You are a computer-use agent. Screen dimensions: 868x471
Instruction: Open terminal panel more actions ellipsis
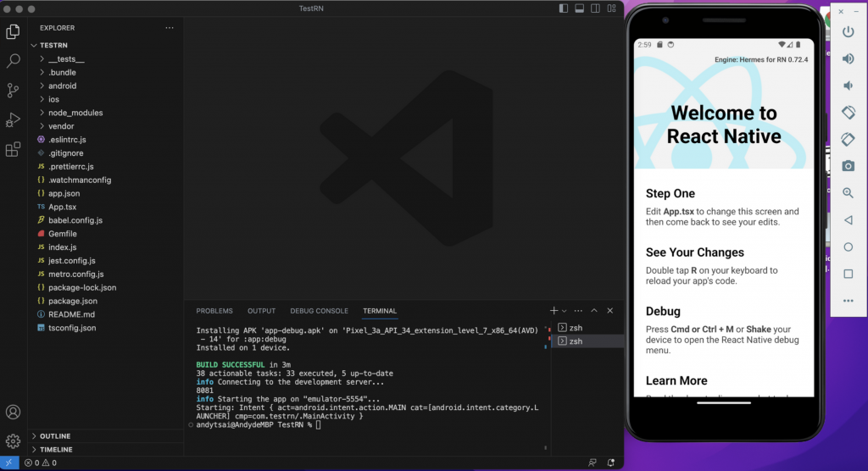[x=578, y=311]
